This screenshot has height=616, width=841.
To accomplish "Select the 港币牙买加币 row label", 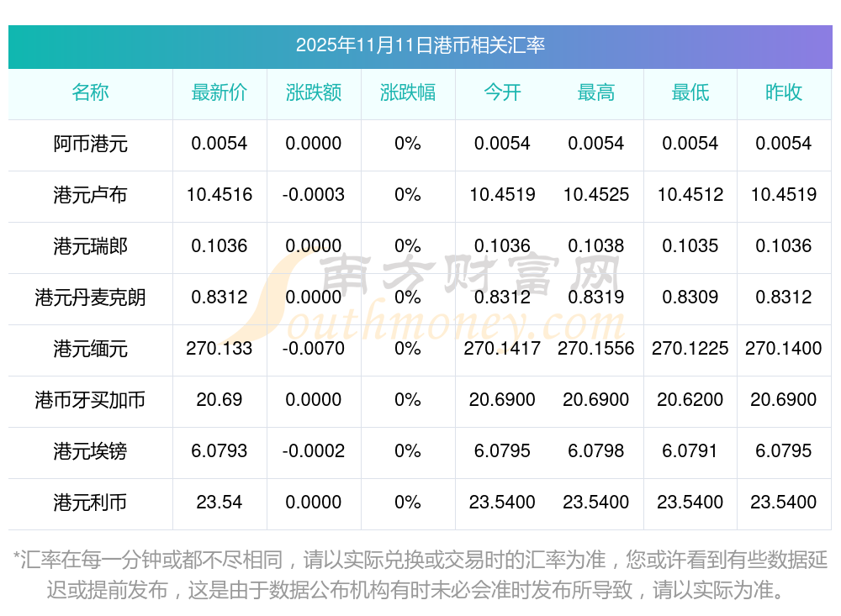I will 90,400.
